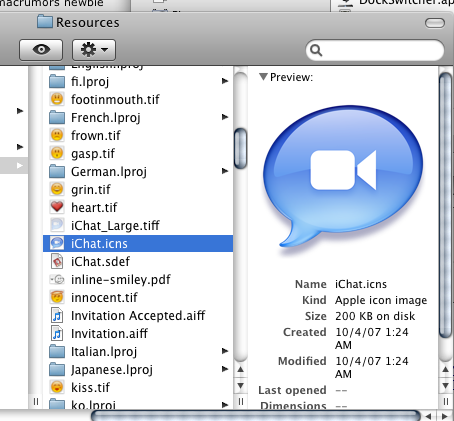Viewport: 454px width, 421px height.
Task: Click the footinmouth.tif file name
Action: [115, 99]
